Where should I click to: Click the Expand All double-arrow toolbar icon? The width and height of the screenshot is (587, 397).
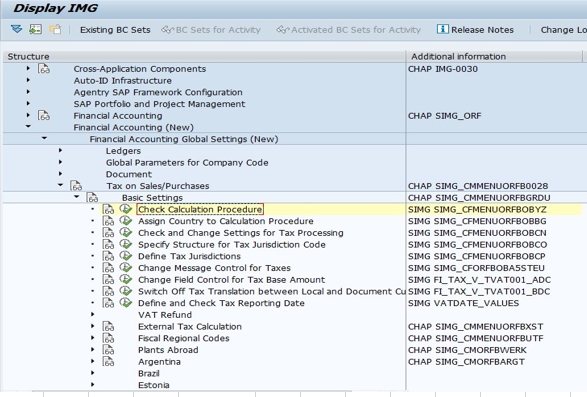click(x=16, y=29)
